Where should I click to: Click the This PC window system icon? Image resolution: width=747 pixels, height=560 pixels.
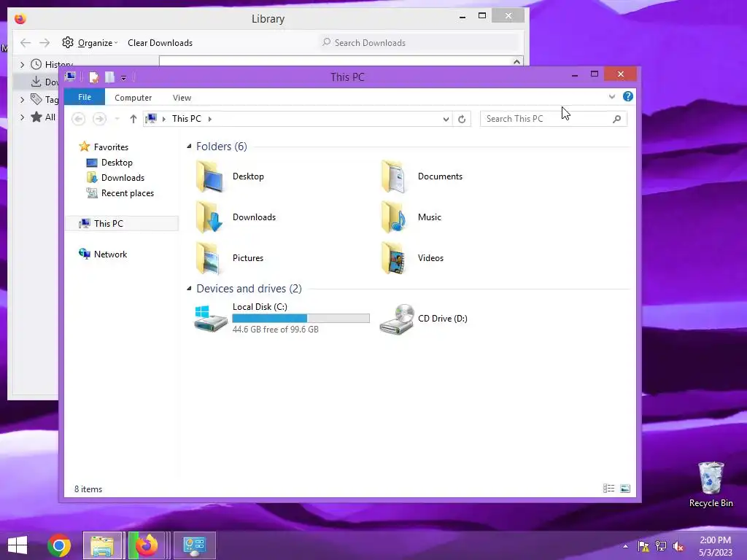(x=71, y=77)
